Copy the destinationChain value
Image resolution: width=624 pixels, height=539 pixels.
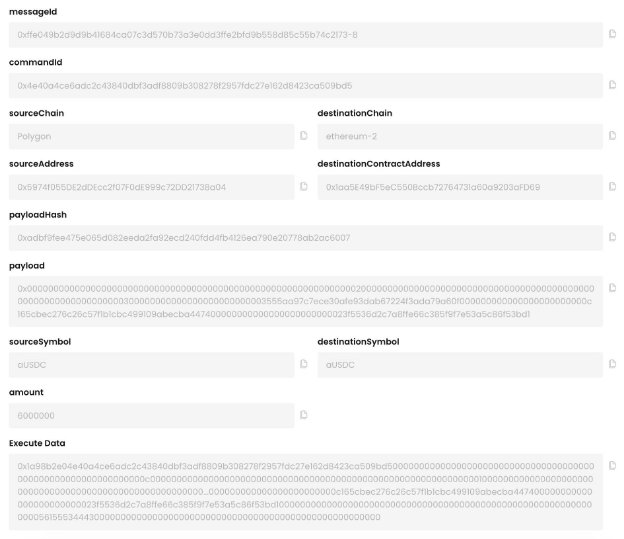point(612,135)
